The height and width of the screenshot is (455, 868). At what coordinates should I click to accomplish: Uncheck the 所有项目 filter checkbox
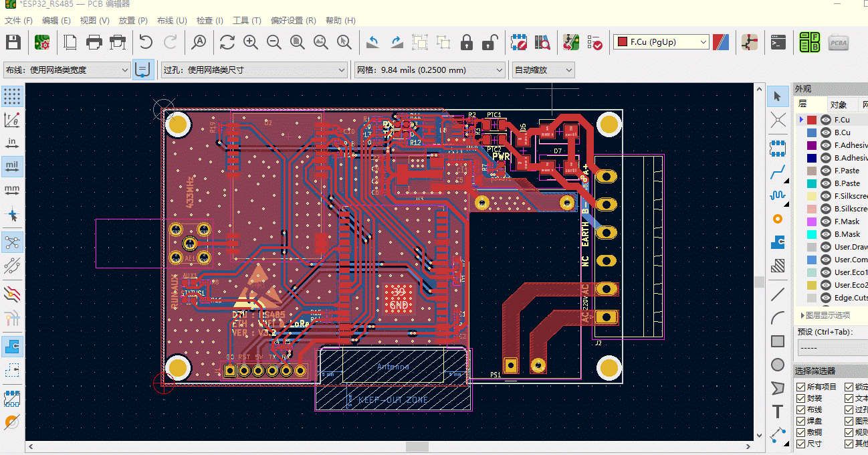click(800, 387)
